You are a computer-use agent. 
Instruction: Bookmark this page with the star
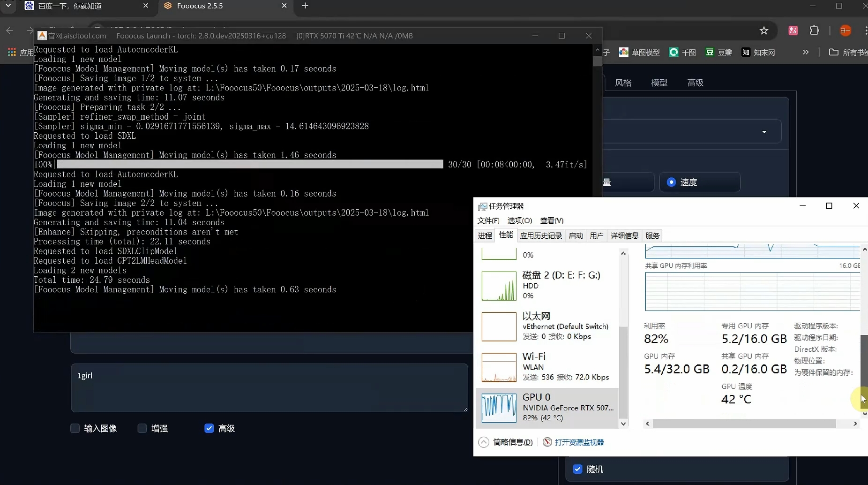[764, 30]
